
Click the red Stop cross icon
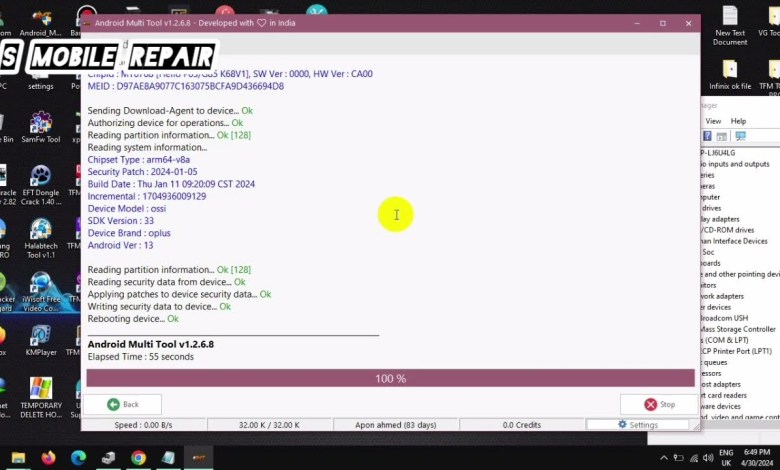[650, 404]
